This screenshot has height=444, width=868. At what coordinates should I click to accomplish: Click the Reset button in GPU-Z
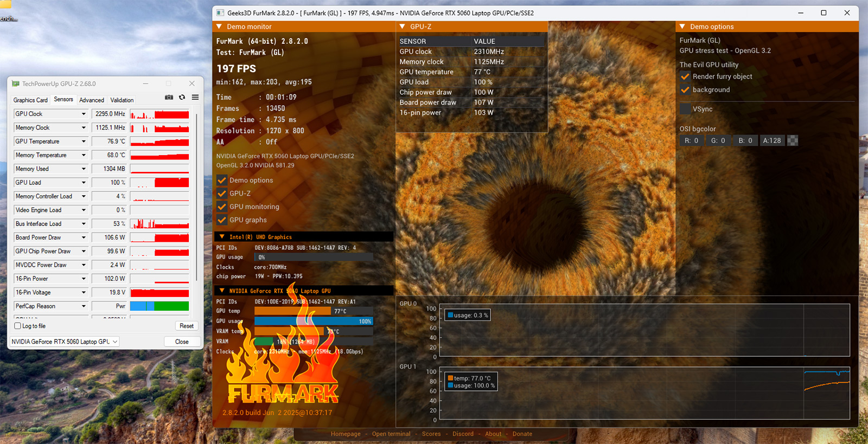tap(187, 326)
